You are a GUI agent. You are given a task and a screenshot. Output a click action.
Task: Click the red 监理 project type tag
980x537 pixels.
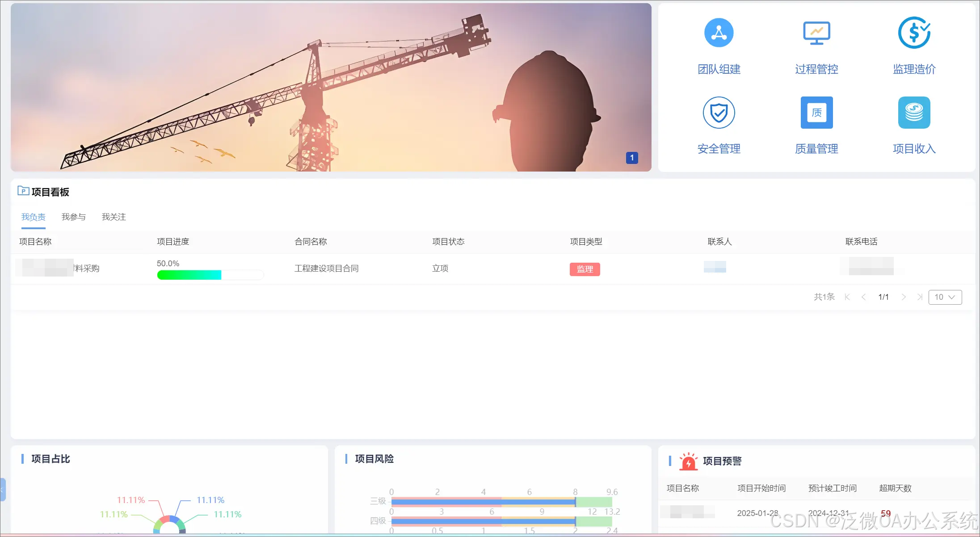[x=585, y=269]
